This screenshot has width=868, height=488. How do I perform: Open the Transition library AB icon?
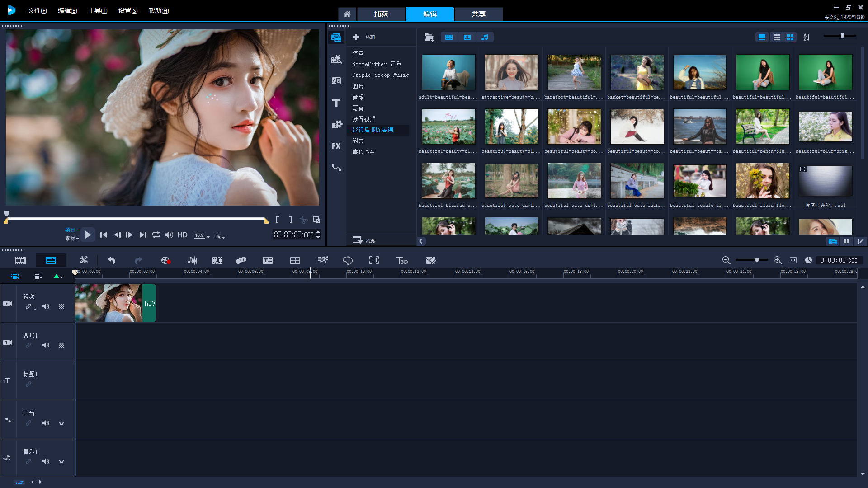click(x=336, y=81)
